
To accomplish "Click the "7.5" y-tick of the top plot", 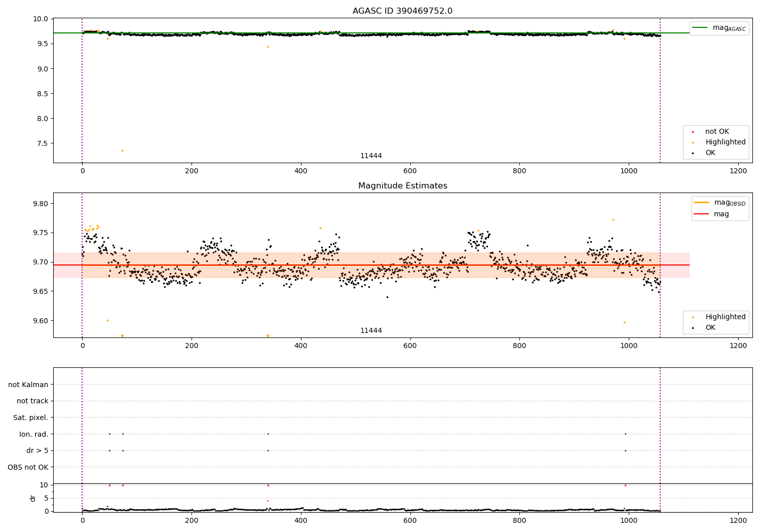I will point(43,143).
